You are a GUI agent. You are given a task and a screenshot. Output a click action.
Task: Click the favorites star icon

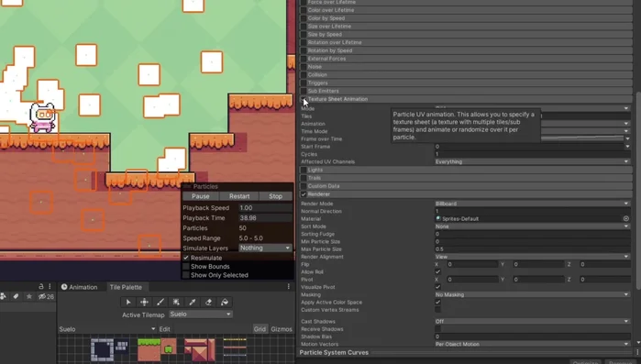point(29,296)
